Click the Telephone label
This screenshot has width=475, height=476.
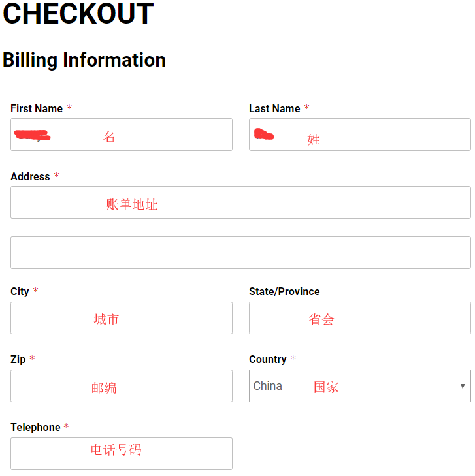click(x=35, y=427)
